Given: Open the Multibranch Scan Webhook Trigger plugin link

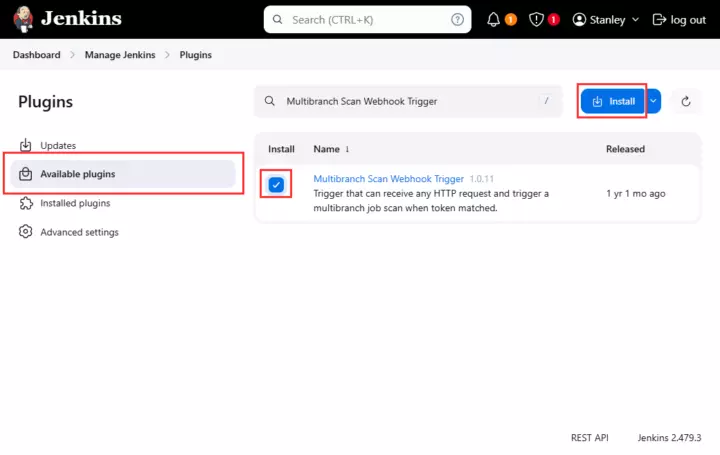Looking at the screenshot, I should tap(388, 179).
